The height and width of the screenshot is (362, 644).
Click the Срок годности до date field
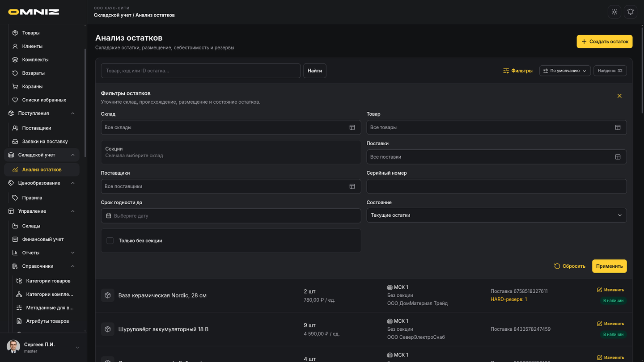(x=231, y=216)
